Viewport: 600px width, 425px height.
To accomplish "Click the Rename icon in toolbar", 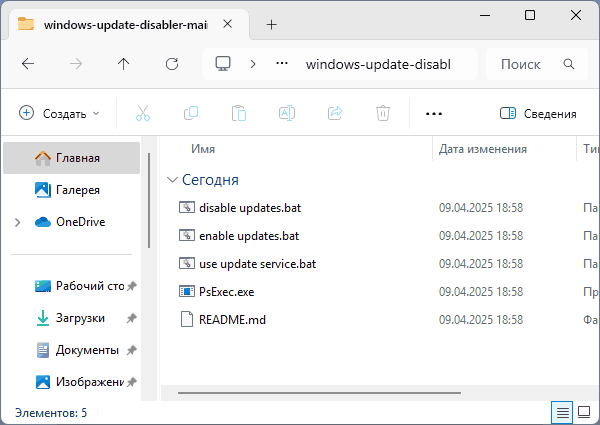I will 287,113.
